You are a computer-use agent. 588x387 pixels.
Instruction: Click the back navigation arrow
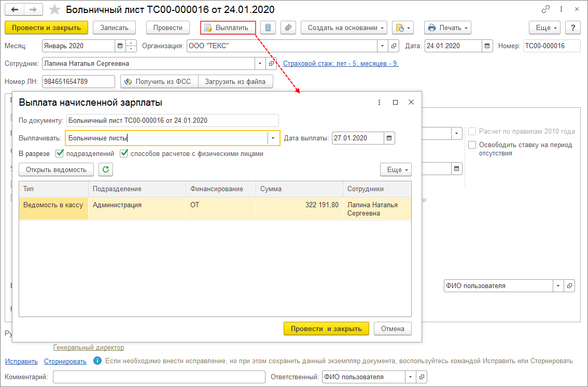15,10
